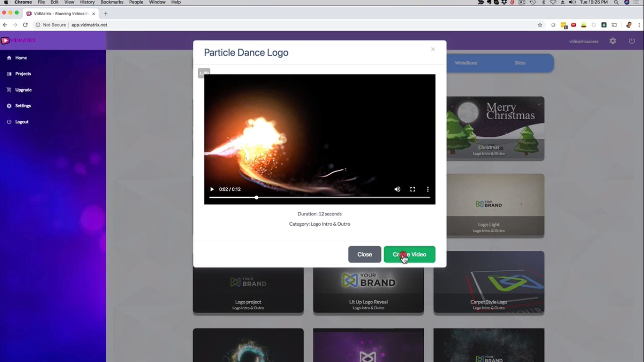Click the volume icon in the menu bar
The image size is (644, 362).
[x=572, y=2]
